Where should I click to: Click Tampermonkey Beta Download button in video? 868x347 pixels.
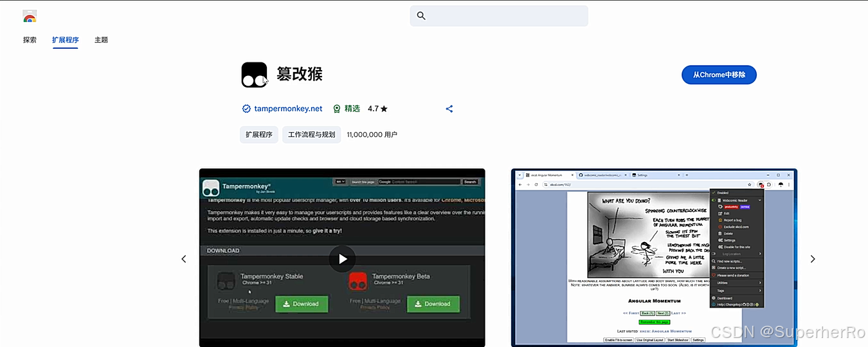(x=433, y=304)
